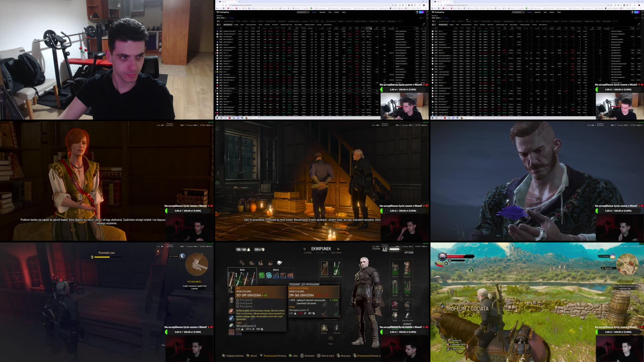Click minimap in Toussaint horseback game panel
The height and width of the screenshot is (362, 644).
tap(627, 264)
